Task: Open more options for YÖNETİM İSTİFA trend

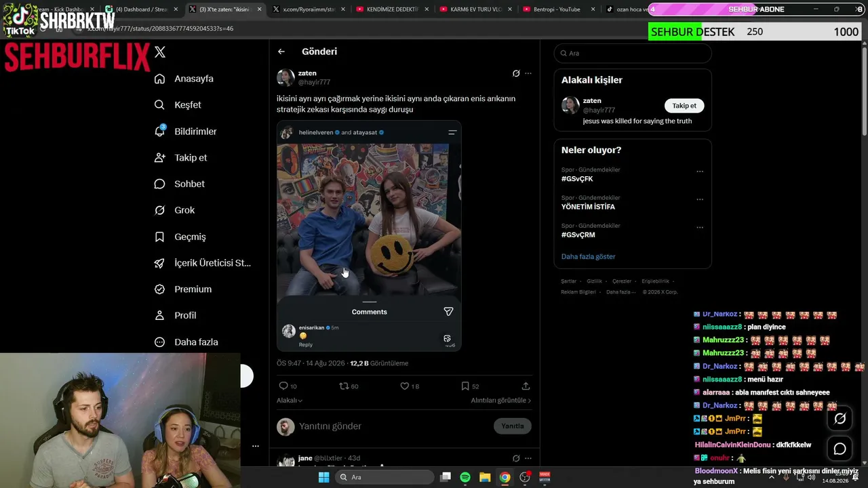Action: pos(700,199)
